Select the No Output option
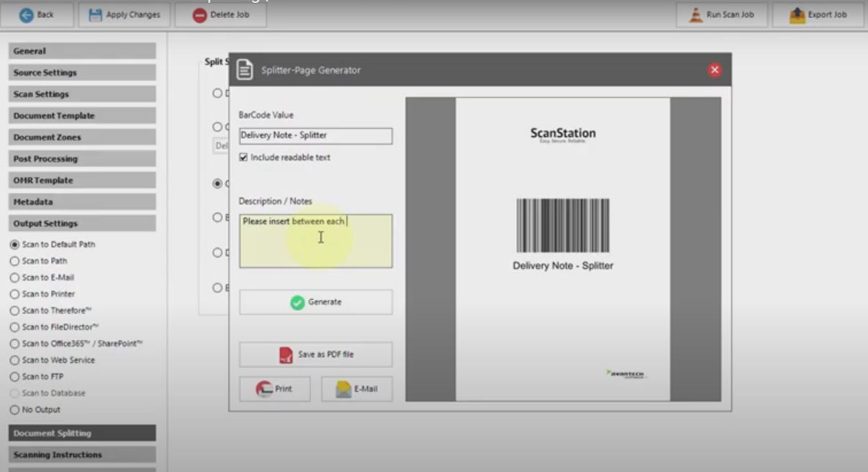The height and width of the screenshot is (472, 868). (x=35, y=410)
